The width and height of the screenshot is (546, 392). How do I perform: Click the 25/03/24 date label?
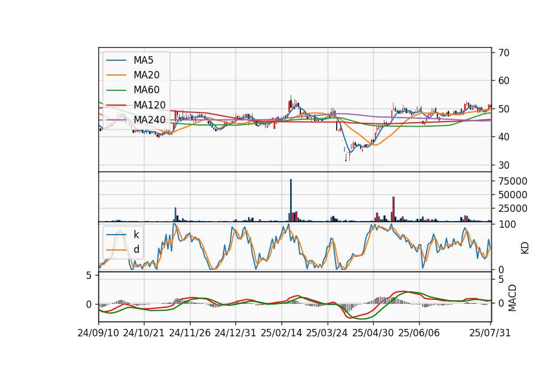tap(327, 333)
